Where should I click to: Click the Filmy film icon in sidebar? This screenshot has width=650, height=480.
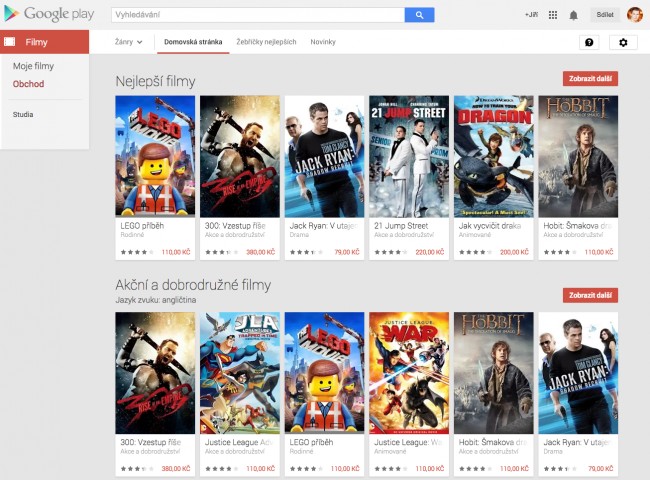(10, 42)
